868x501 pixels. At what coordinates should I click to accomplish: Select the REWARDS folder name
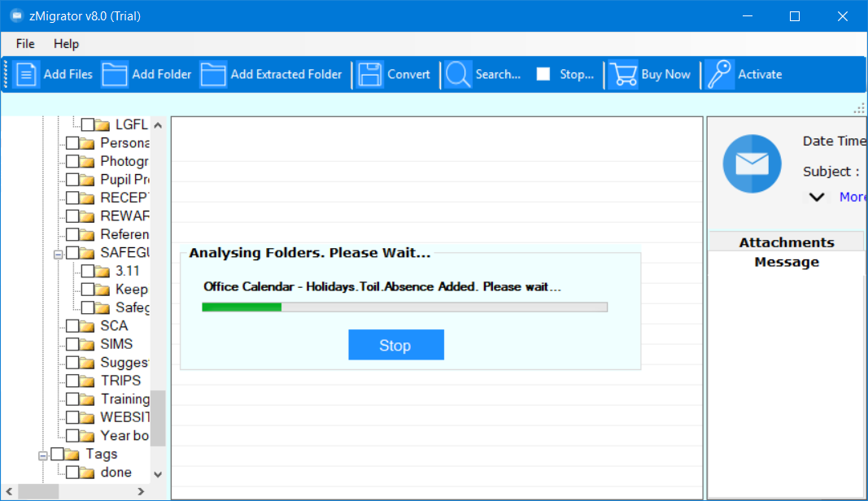(x=124, y=216)
